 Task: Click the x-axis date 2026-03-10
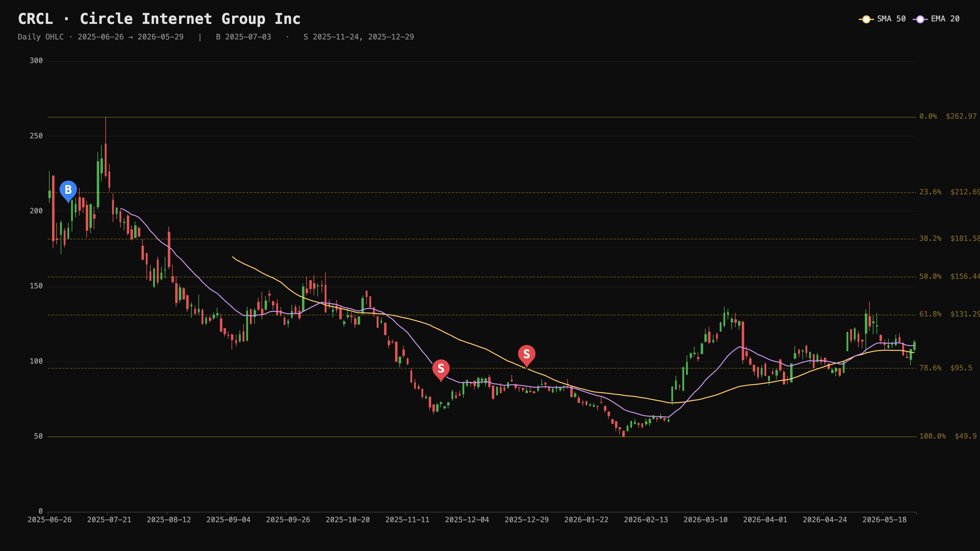tap(706, 520)
